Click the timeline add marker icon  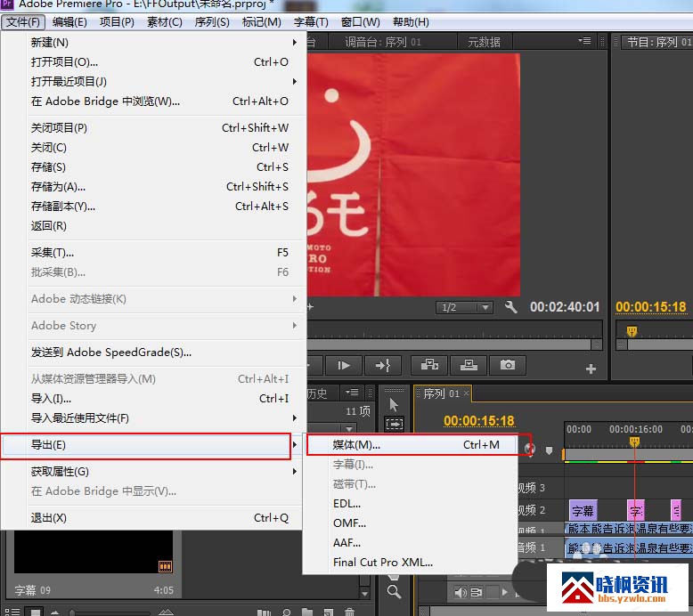point(549,450)
